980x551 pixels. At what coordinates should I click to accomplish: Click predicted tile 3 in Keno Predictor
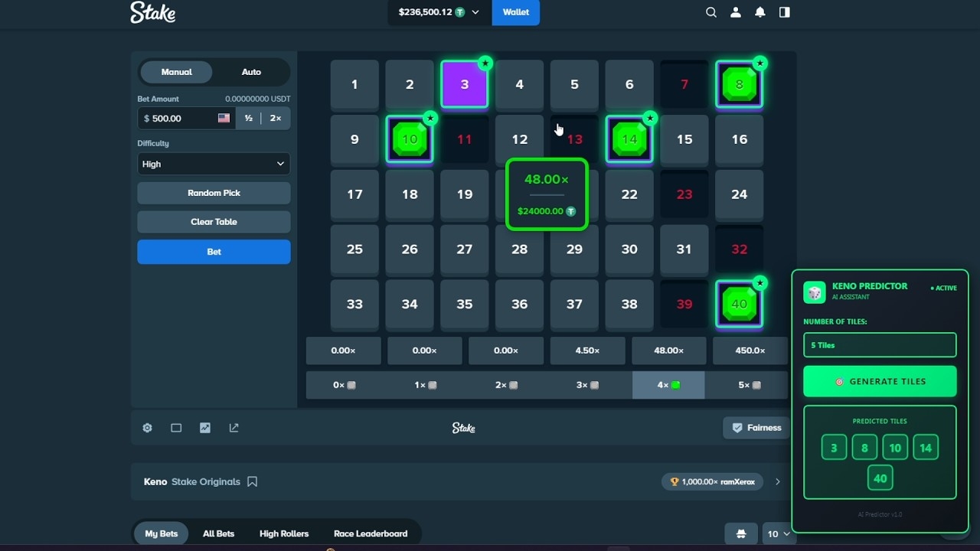click(x=834, y=448)
